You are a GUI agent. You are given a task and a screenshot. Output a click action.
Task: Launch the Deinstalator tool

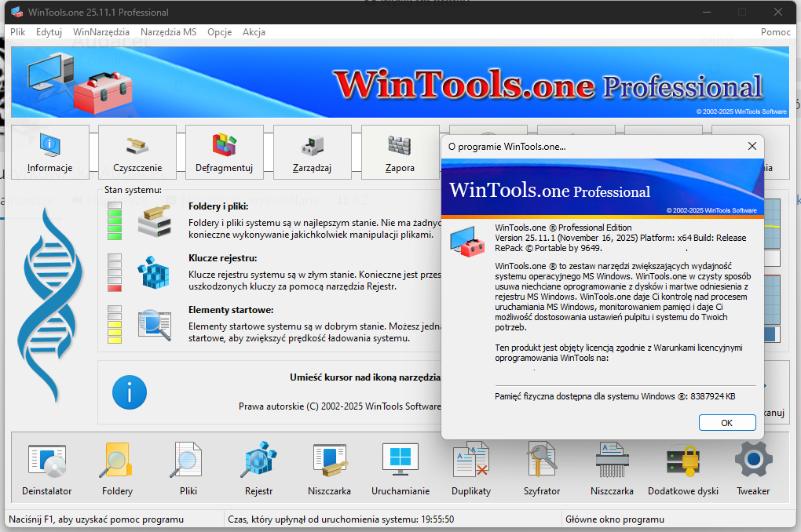tap(47, 468)
